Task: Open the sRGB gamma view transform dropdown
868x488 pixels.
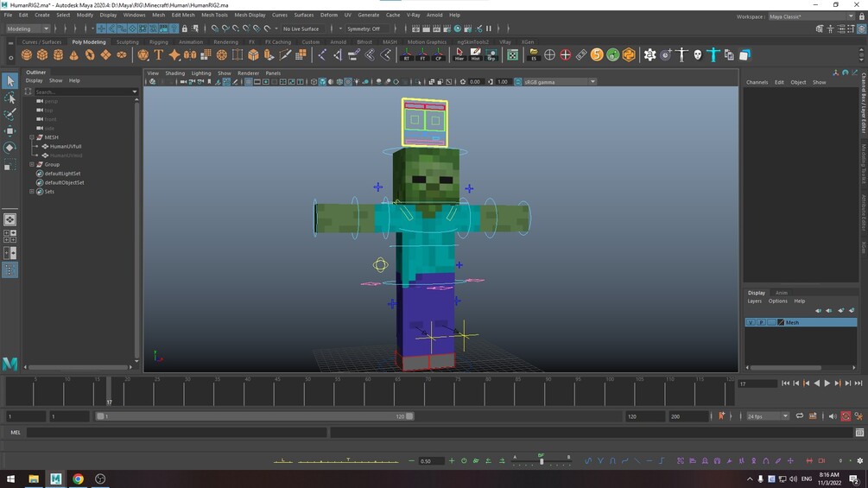Action: [560, 82]
